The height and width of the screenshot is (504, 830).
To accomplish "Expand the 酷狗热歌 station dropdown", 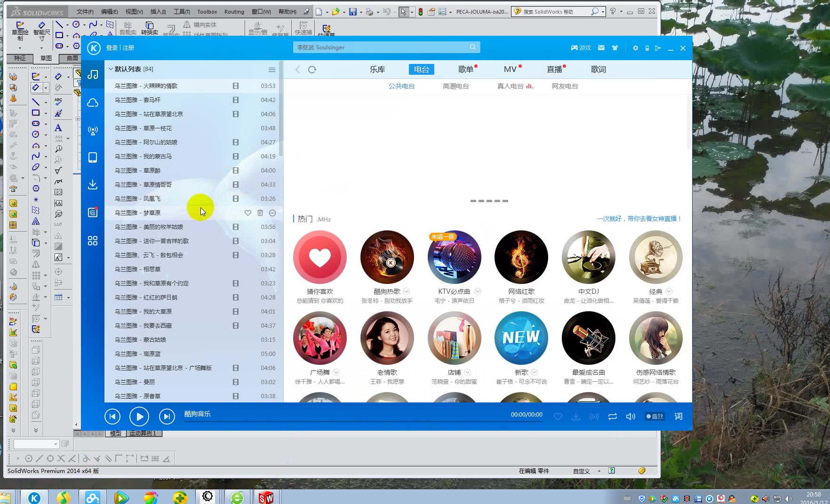I will (x=407, y=291).
